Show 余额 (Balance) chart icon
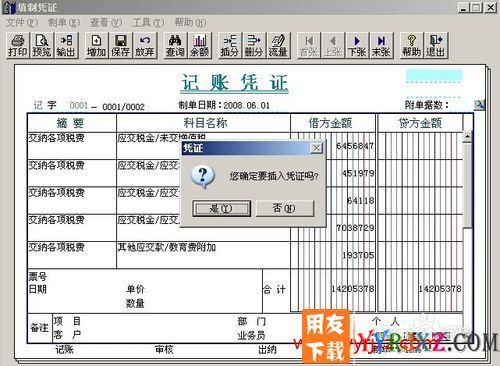The width and height of the screenshot is (500, 366). pyautogui.click(x=199, y=45)
